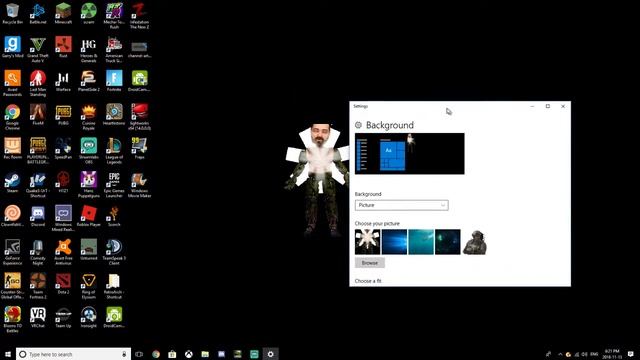Image resolution: width=640 pixels, height=360 pixels.
Task: Open Avast Passwords desktop icon
Action: coord(12,83)
